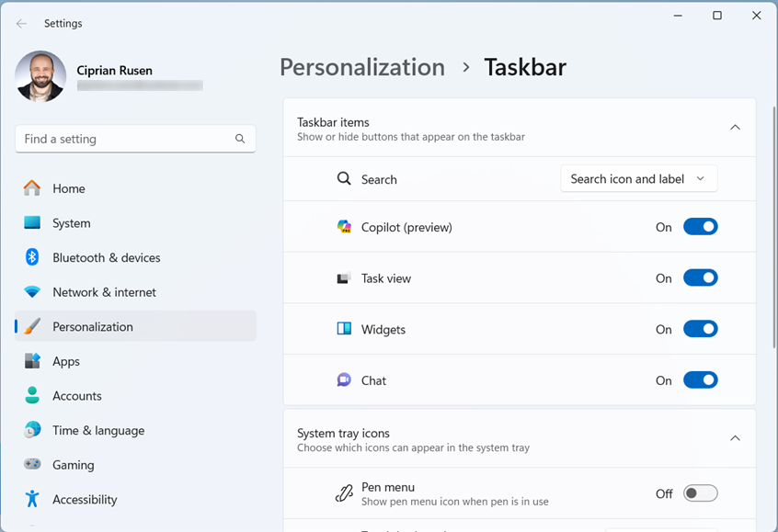Click the Ciprian Rusen account name
The height and width of the screenshot is (532, 778).
115,71
